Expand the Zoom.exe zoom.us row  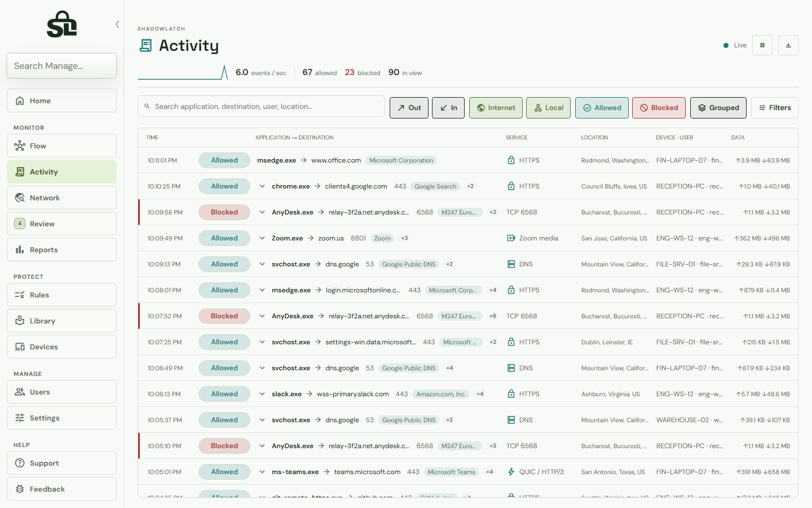tap(262, 238)
